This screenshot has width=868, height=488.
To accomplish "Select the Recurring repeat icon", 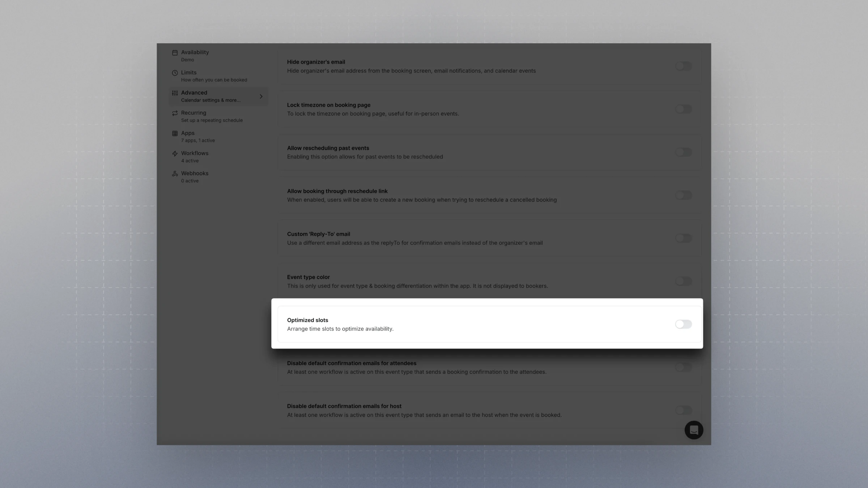I will (x=175, y=113).
